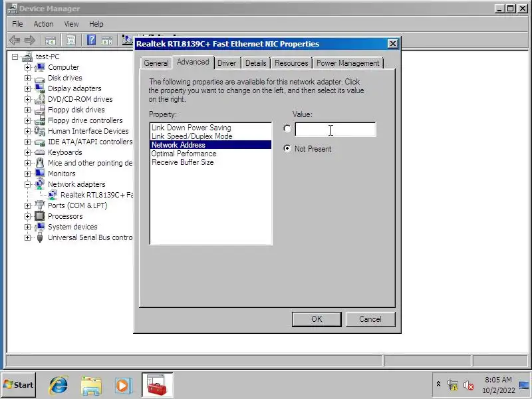The width and height of the screenshot is (532, 399).
Task: Open Internet Explorer from the taskbar
Action: tap(59, 386)
